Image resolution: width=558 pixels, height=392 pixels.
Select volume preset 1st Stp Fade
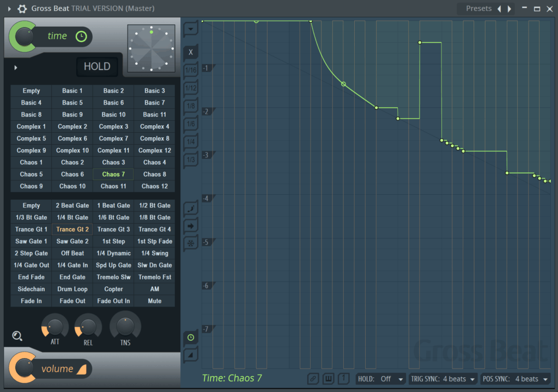(154, 241)
